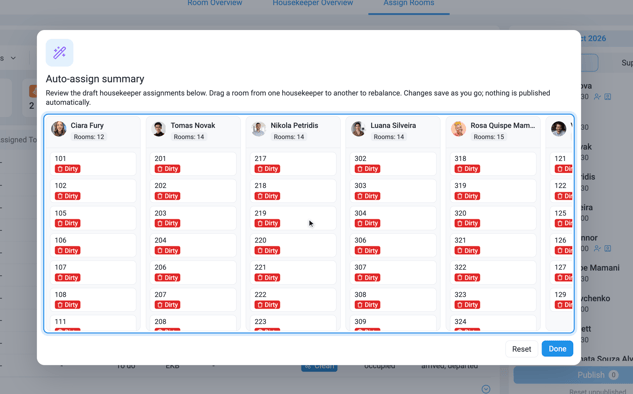This screenshot has width=633, height=394.
Task: Click the Dirty badge on room 219
Action: point(268,223)
